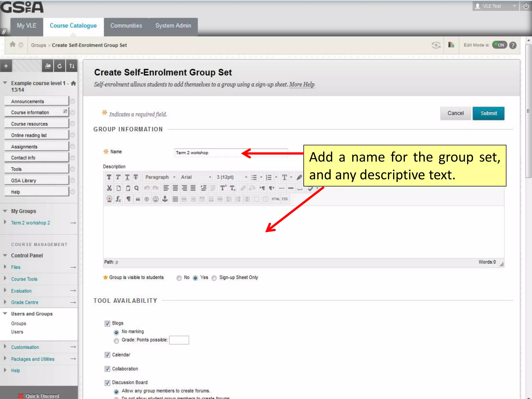Apply subscript formatting
The height and width of the screenshot is (399, 532).
[x=233, y=188]
